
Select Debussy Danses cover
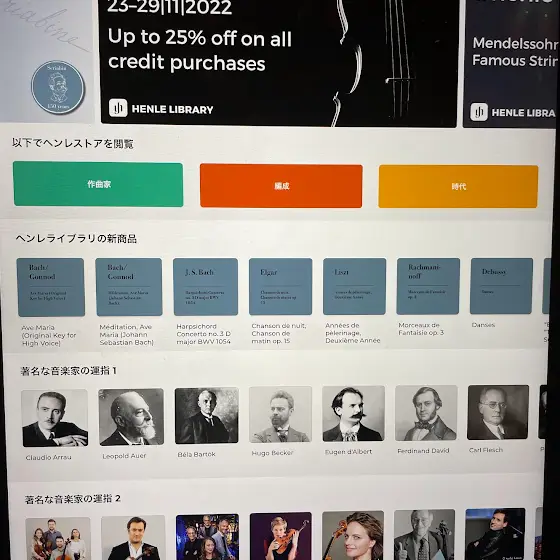501,286
